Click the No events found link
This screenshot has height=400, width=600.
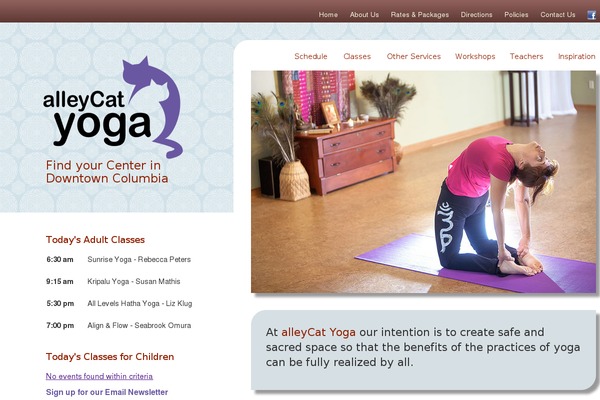click(x=99, y=376)
